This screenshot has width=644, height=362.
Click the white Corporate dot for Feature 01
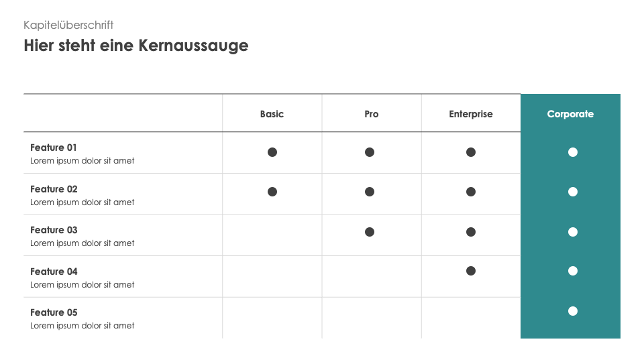[x=573, y=152]
